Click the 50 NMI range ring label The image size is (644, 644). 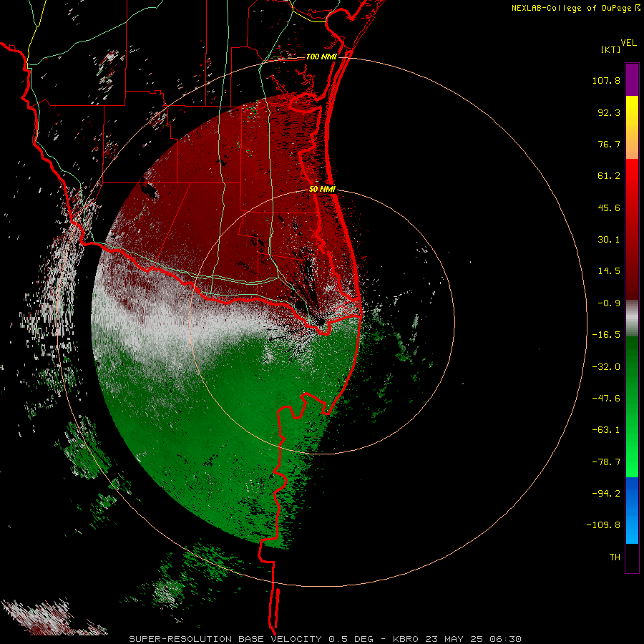(x=323, y=189)
